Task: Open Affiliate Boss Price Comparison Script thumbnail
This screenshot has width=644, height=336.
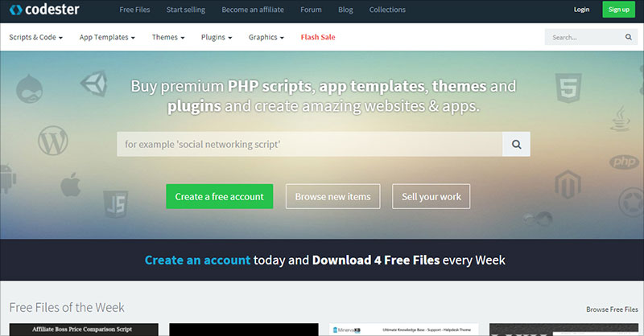Action: pyautogui.click(x=84, y=330)
